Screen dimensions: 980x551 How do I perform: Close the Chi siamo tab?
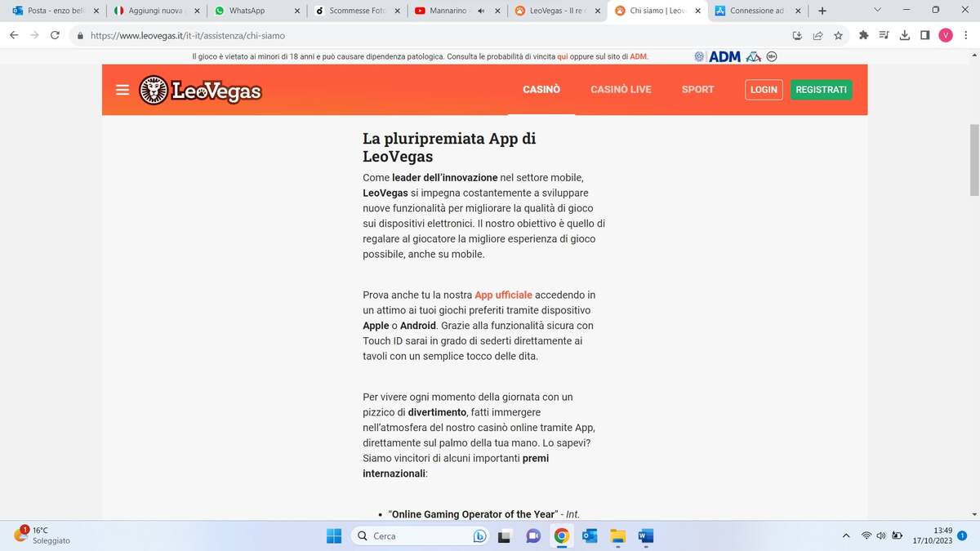(697, 11)
